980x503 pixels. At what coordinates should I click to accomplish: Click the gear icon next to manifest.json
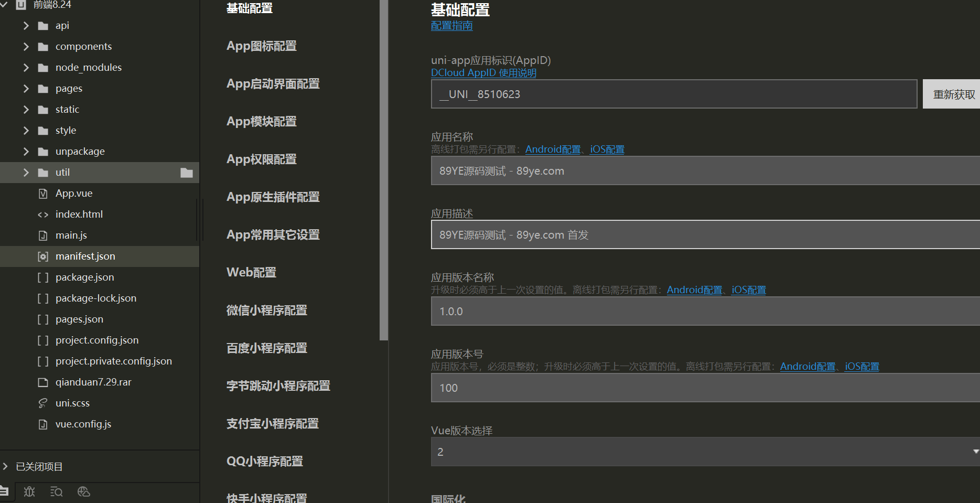tap(43, 256)
